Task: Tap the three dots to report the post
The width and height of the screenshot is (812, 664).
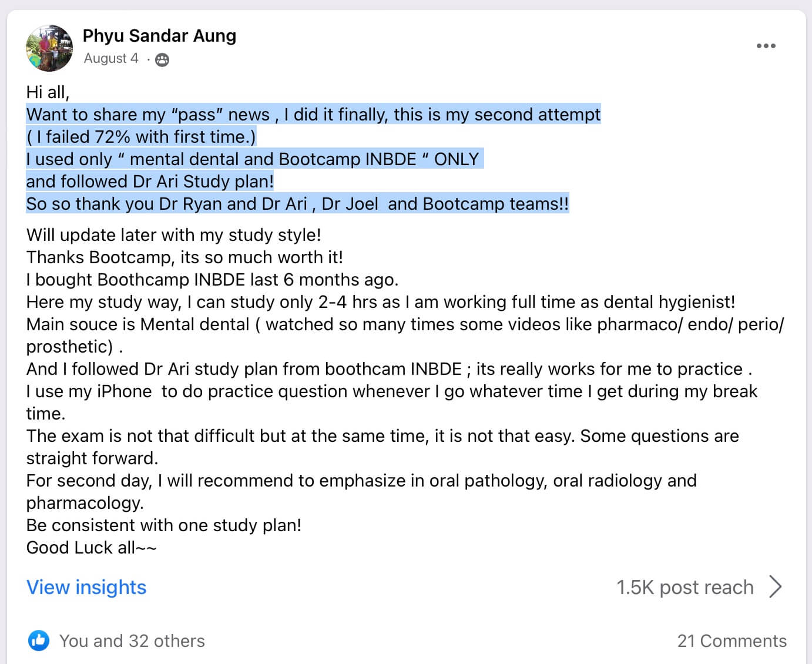Action: tap(766, 46)
